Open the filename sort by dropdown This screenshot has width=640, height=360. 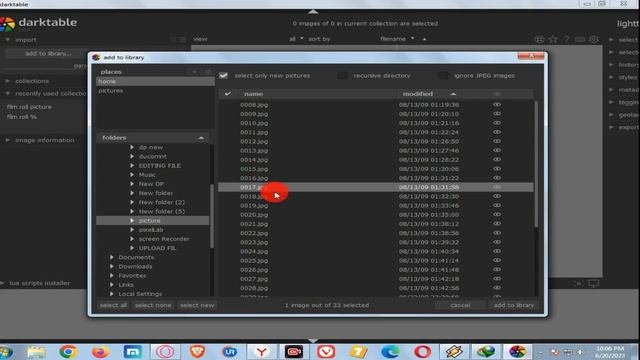[397, 39]
